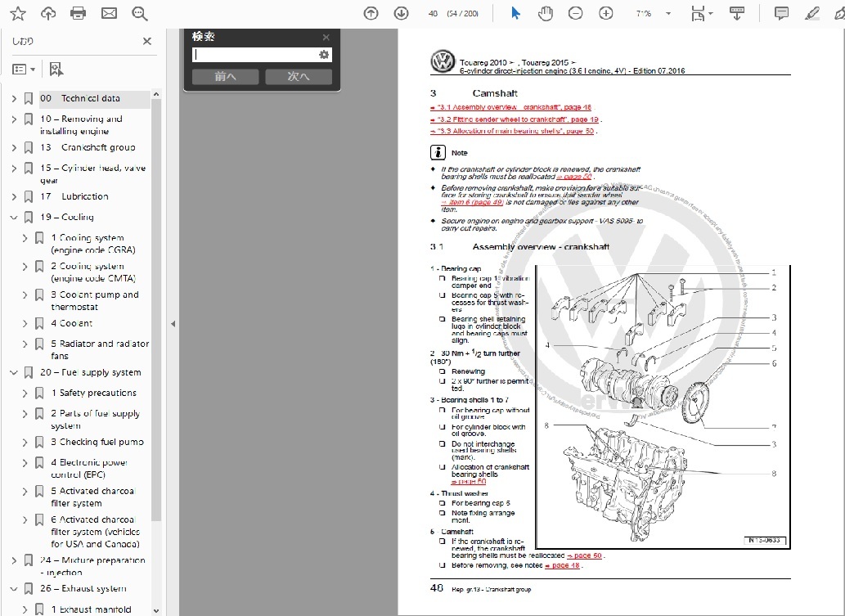Go to previous page arrow icon
The width and height of the screenshot is (845, 616).
(x=371, y=13)
